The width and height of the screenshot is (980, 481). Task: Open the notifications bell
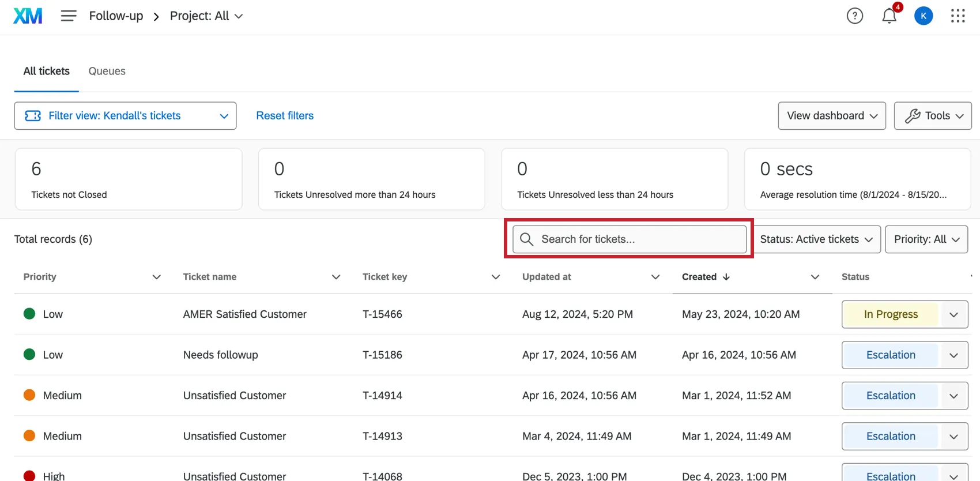[x=889, y=16]
